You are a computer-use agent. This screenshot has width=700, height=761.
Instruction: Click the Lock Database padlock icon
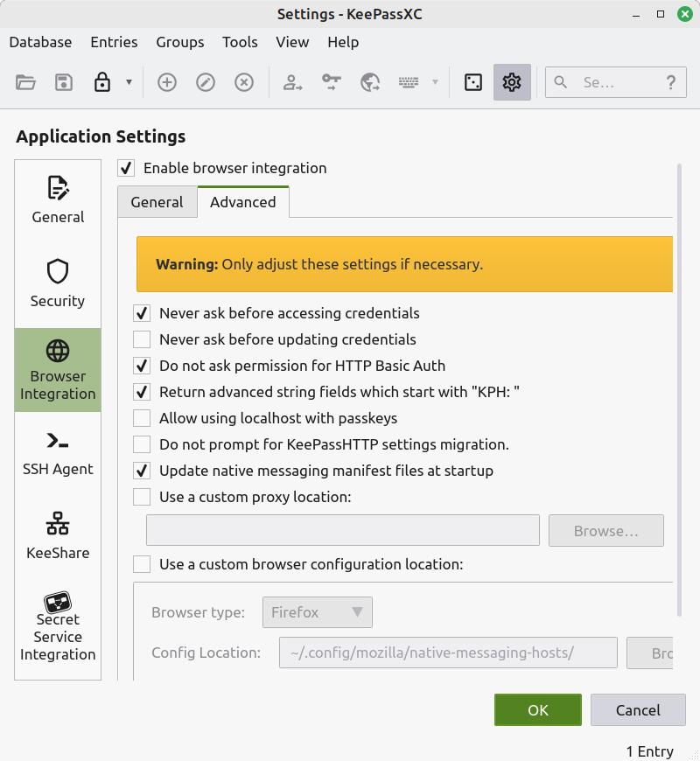pos(102,82)
